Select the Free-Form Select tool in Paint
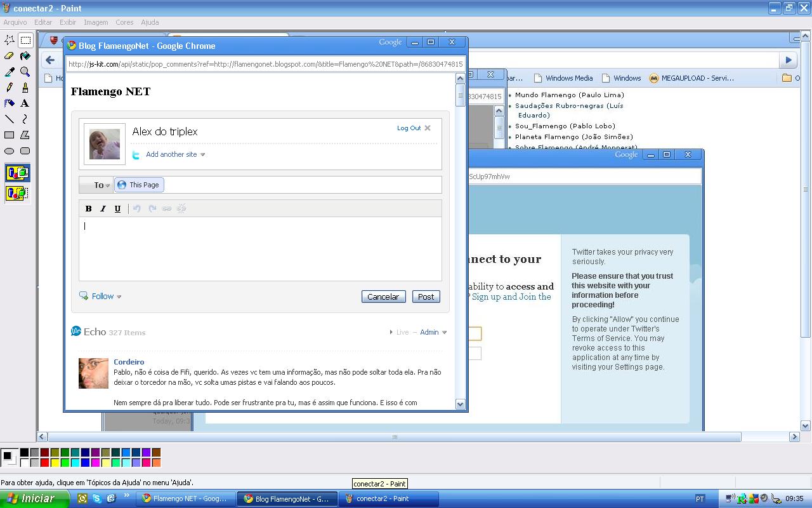812x508 pixels. click(10, 40)
